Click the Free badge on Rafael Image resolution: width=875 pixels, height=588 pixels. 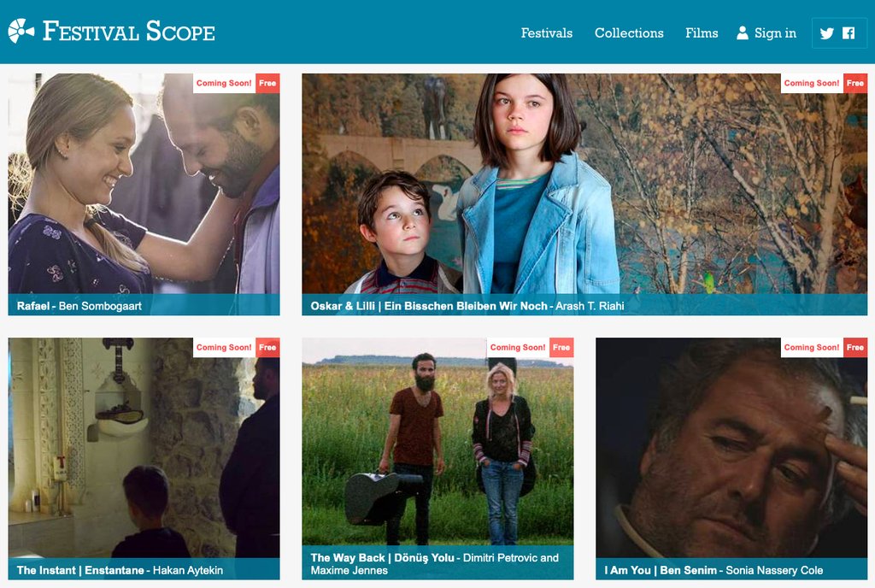[x=267, y=83]
